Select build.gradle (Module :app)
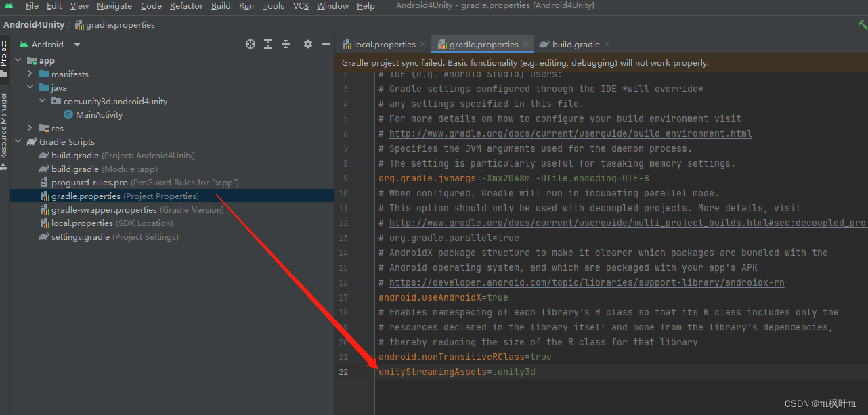Screen dimensions: 868x415 [x=104, y=169]
